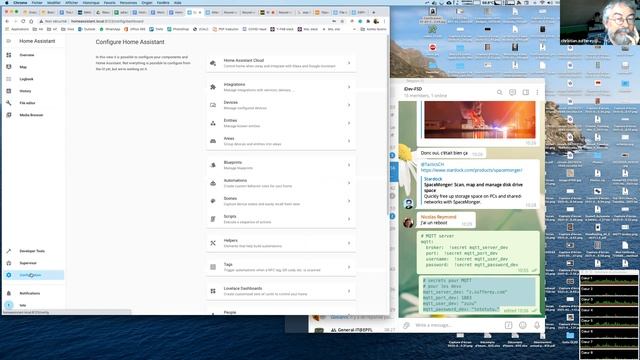Viewport: 640px width, 360px height.
Task: Click the Tags icon
Action: (213, 267)
